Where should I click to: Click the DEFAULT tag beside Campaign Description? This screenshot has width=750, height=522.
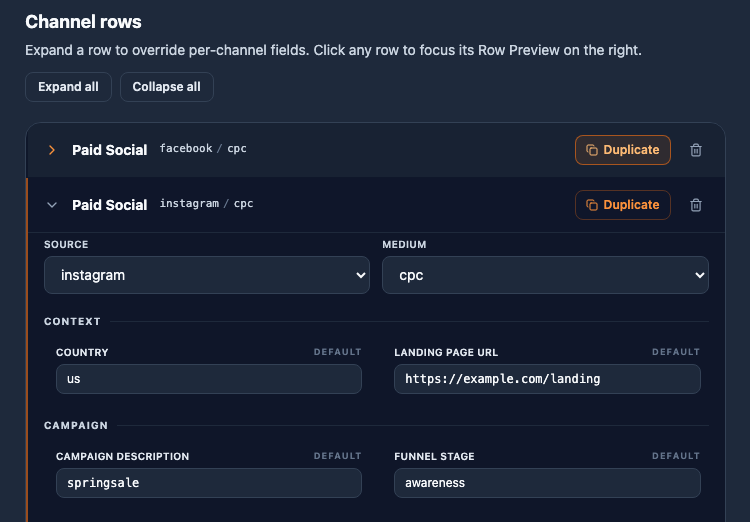337,456
